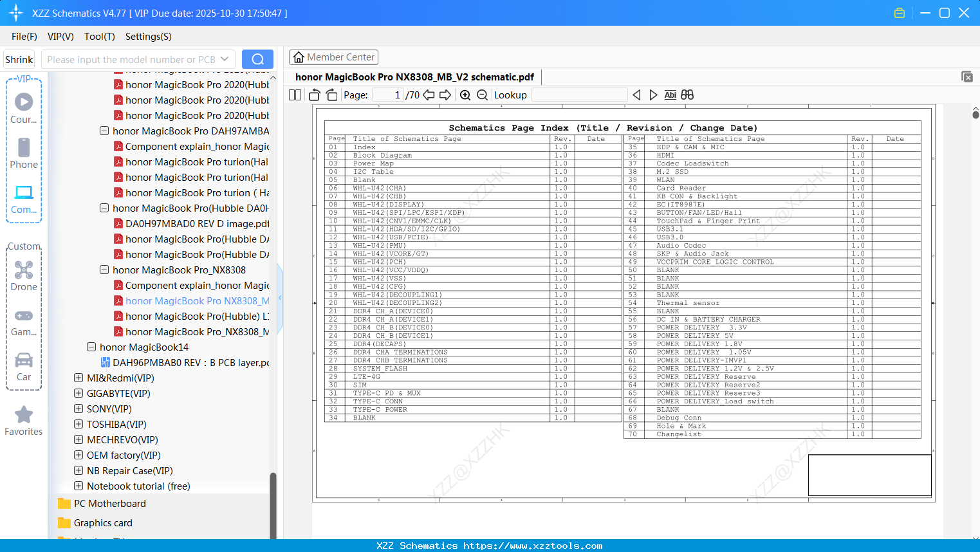The image size is (980, 552).
Task: Rotate the page counterclockwise
Action: pyautogui.click(x=315, y=95)
